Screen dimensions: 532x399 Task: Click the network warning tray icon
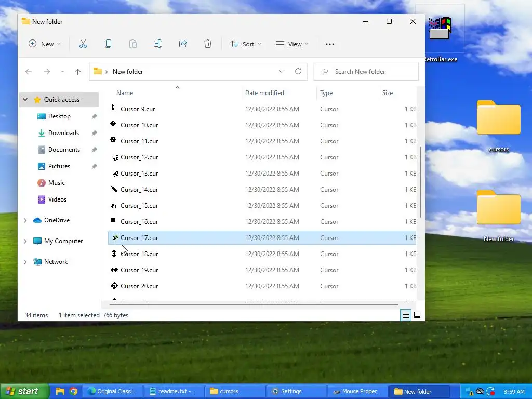click(470, 392)
